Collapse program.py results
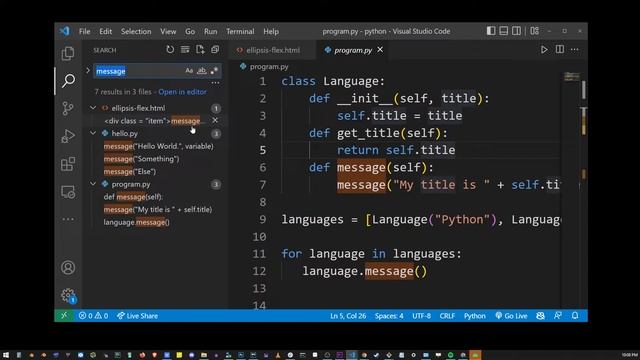This screenshot has width=640, height=360. pyautogui.click(x=93, y=184)
